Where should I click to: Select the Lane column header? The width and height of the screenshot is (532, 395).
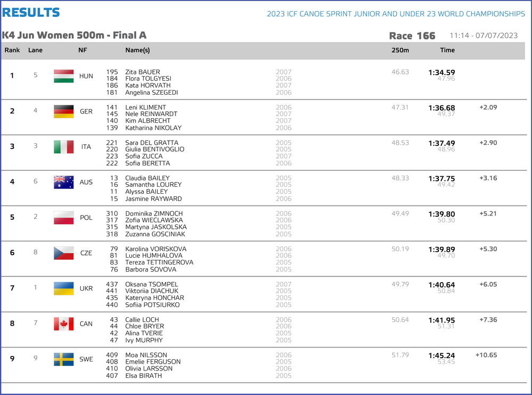(x=35, y=50)
